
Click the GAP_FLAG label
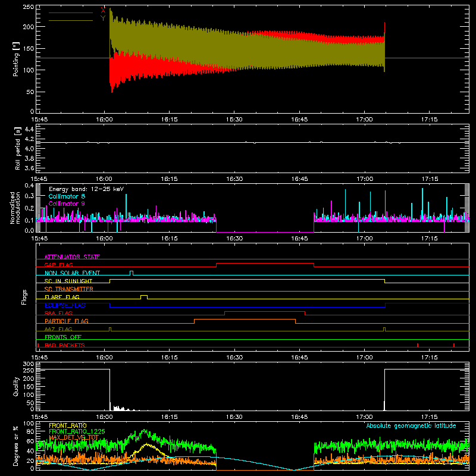click(x=58, y=265)
